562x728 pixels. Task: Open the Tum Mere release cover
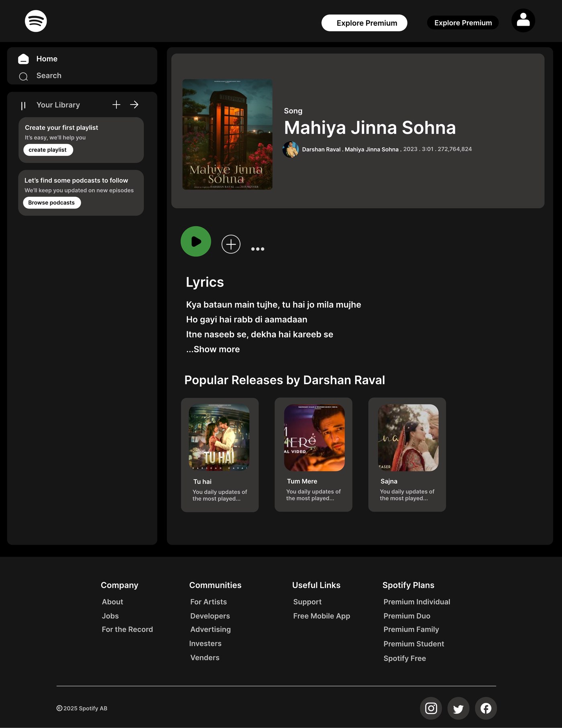coord(314,438)
